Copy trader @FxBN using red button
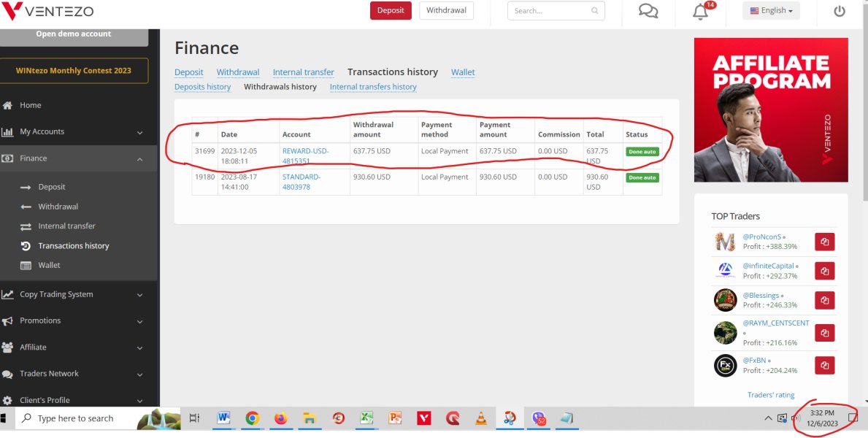 tap(824, 366)
